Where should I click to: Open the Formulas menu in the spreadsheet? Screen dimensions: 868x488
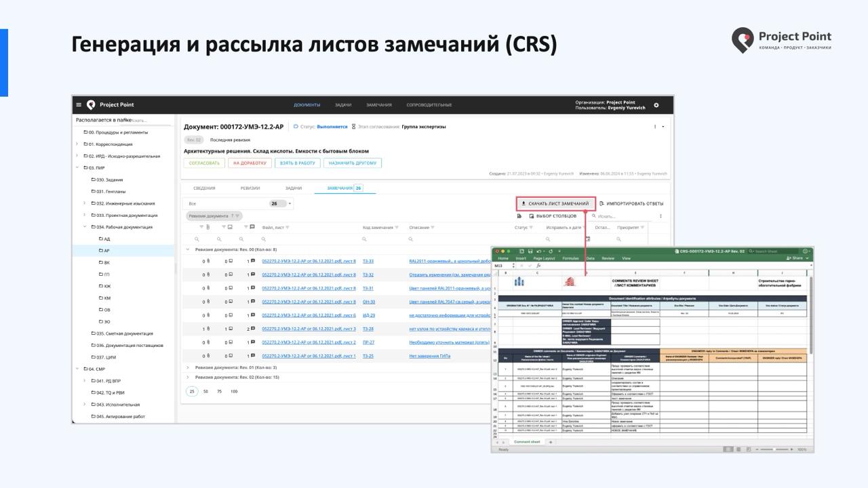point(570,258)
